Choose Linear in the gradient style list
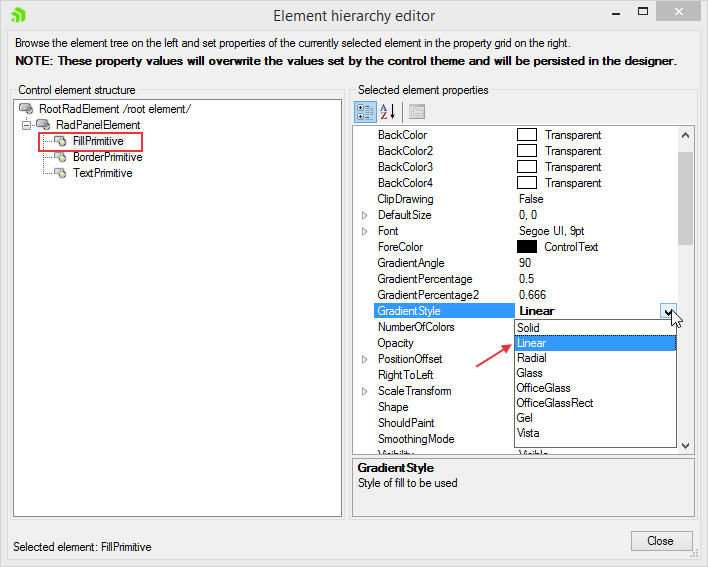 pyautogui.click(x=595, y=343)
